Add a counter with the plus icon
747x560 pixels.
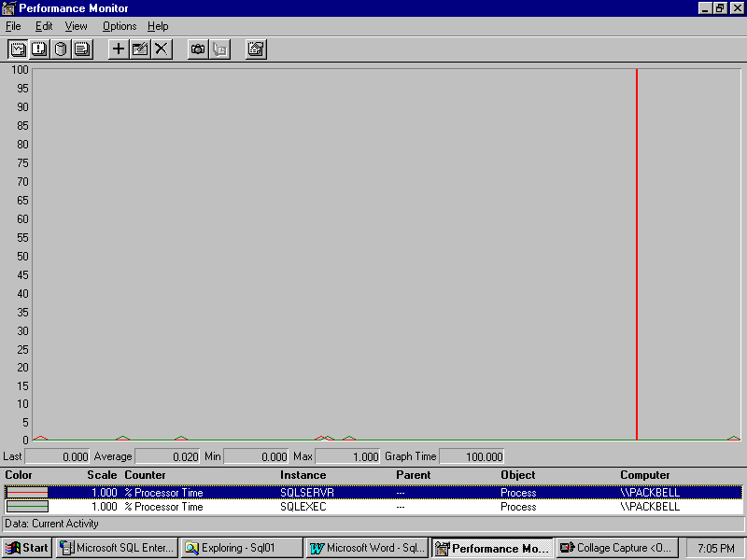point(119,49)
